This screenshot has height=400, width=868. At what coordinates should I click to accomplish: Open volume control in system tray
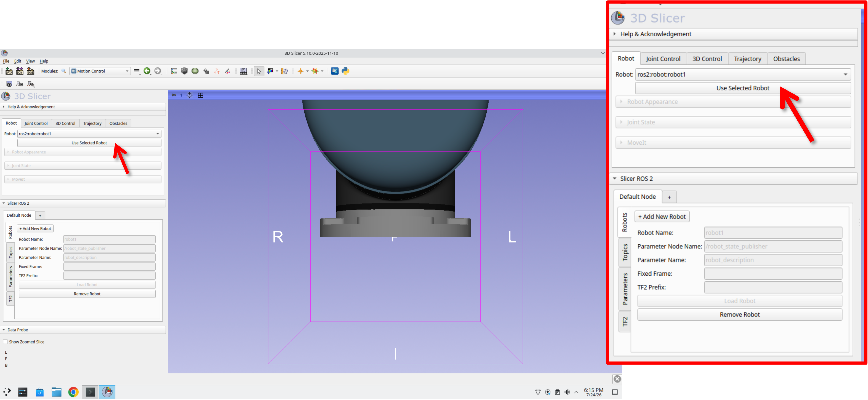pyautogui.click(x=568, y=392)
